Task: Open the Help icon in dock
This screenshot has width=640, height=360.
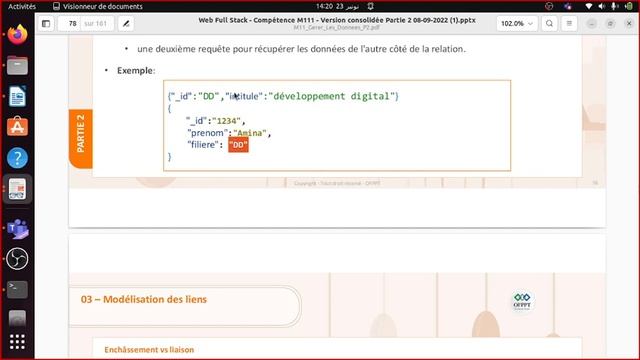Action: pyautogui.click(x=17, y=158)
